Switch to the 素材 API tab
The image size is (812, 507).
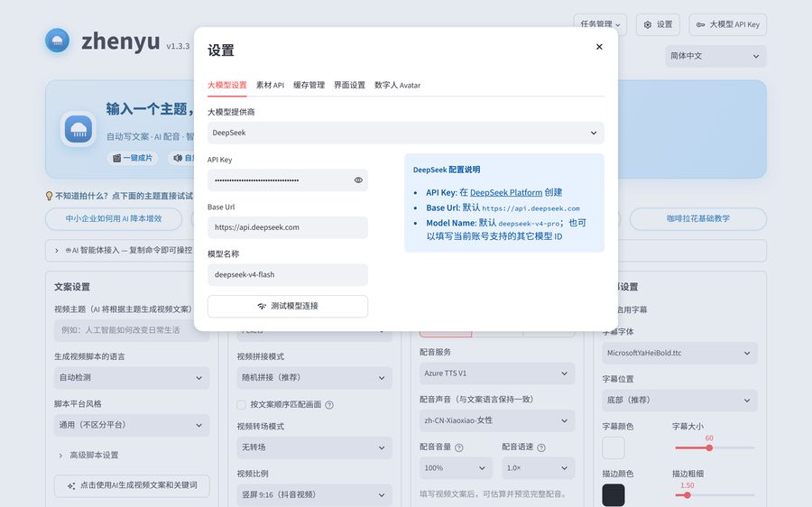pos(270,85)
